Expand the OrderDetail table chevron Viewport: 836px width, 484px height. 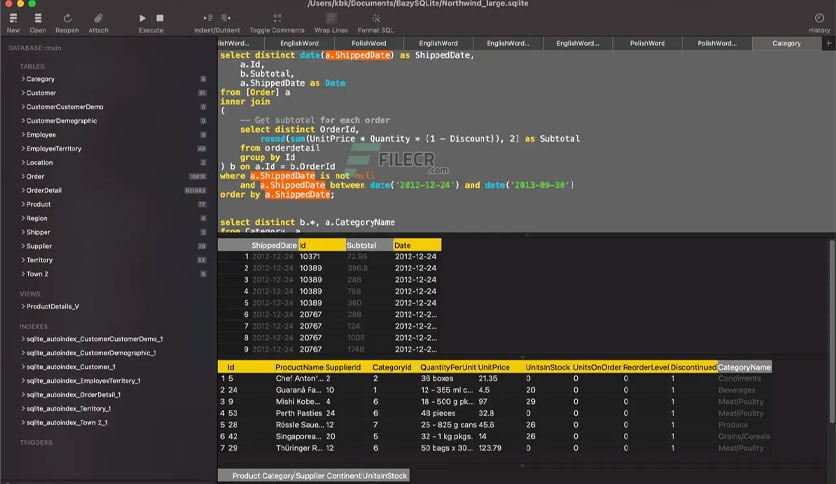[23, 190]
